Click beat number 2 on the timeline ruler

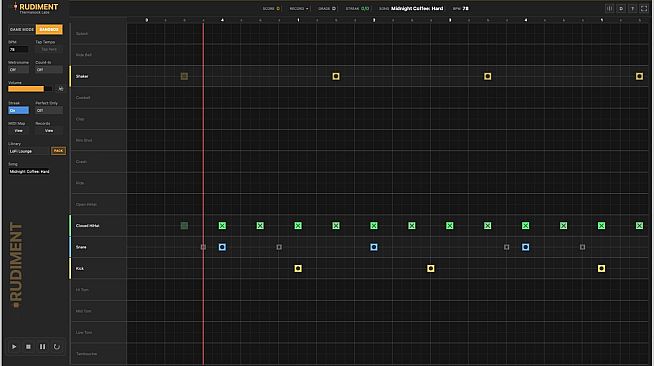tap(374, 20)
